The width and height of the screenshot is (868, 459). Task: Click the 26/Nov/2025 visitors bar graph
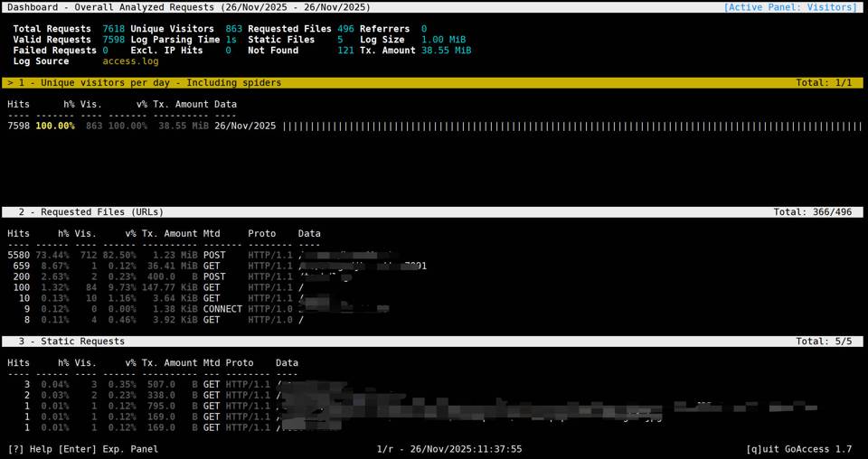[x=571, y=126]
